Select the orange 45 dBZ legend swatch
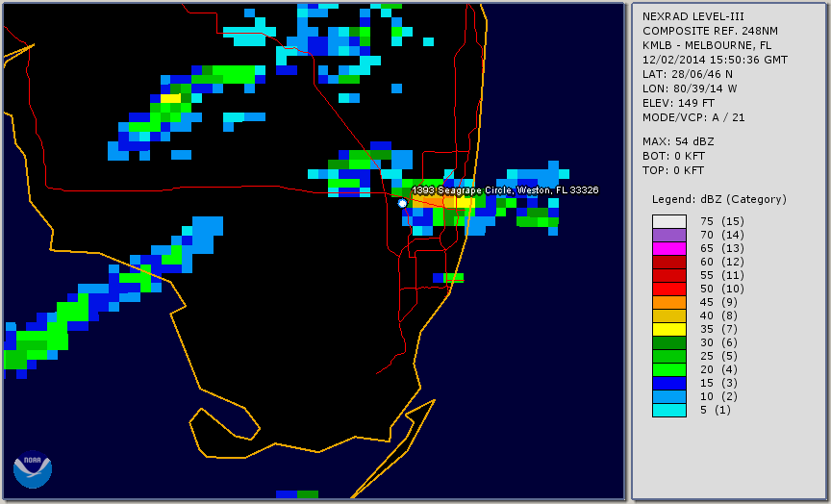 (668, 303)
